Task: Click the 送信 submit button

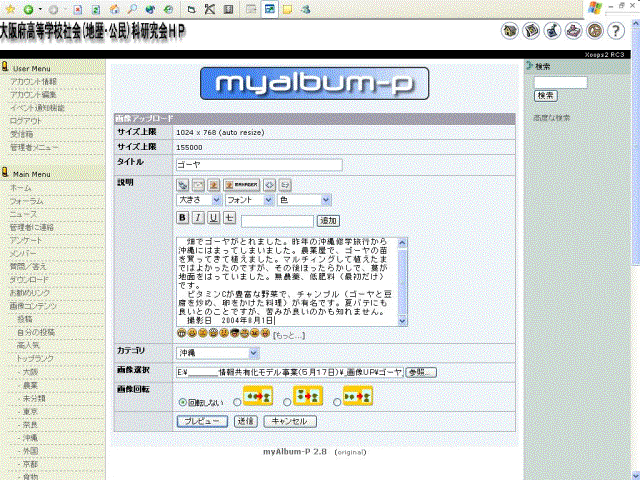Action: [x=246, y=421]
